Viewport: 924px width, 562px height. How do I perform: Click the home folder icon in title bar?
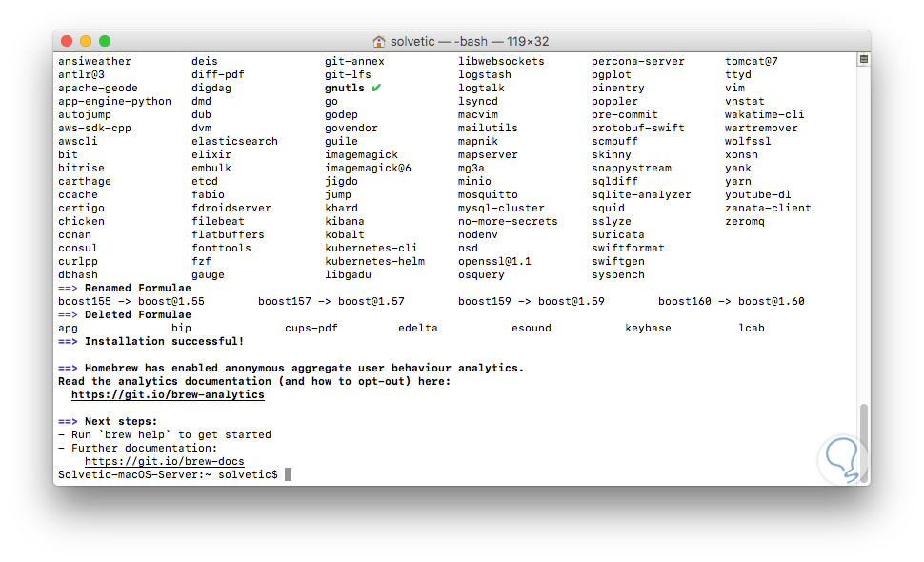coord(379,41)
